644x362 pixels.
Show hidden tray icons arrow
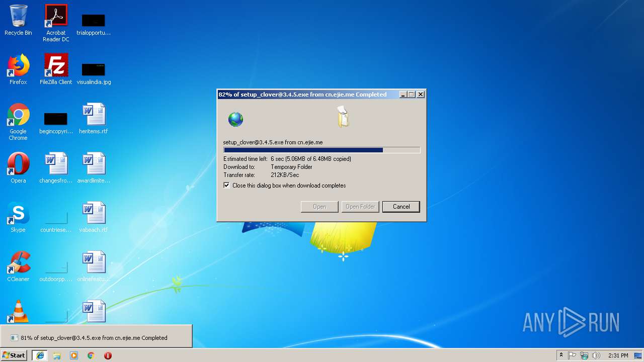point(561,355)
